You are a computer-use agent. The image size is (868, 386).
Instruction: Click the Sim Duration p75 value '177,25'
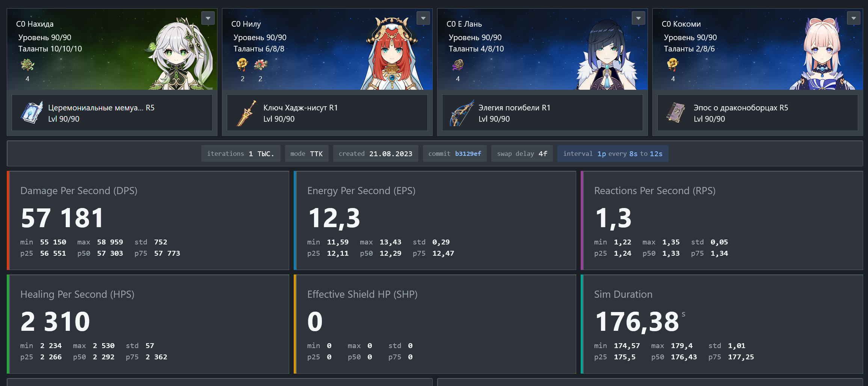pos(741,357)
